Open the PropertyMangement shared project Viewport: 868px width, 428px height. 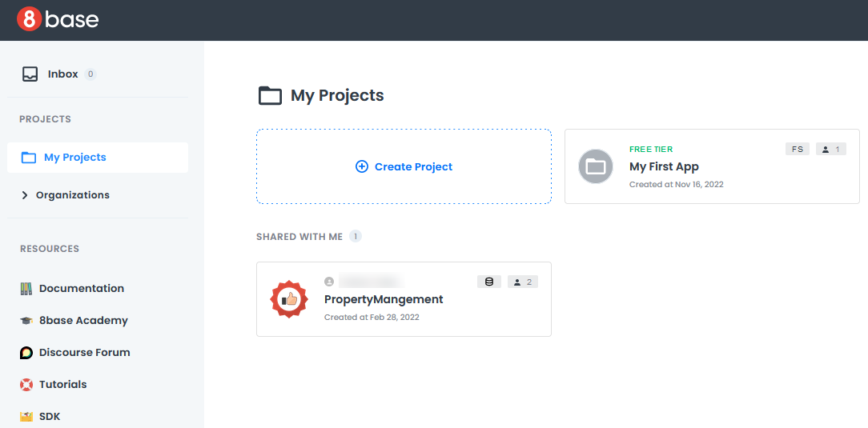[384, 299]
